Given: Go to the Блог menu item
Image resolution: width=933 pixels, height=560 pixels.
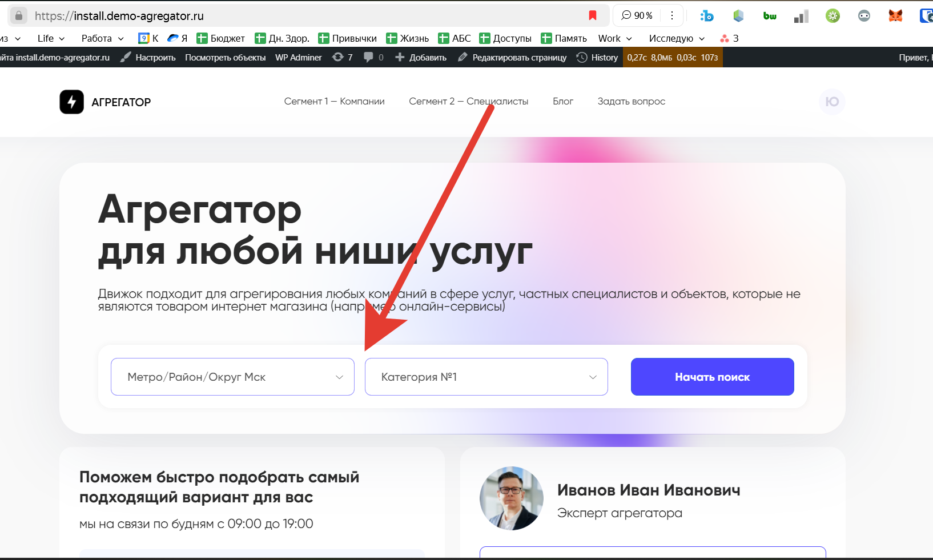Looking at the screenshot, I should coord(562,101).
